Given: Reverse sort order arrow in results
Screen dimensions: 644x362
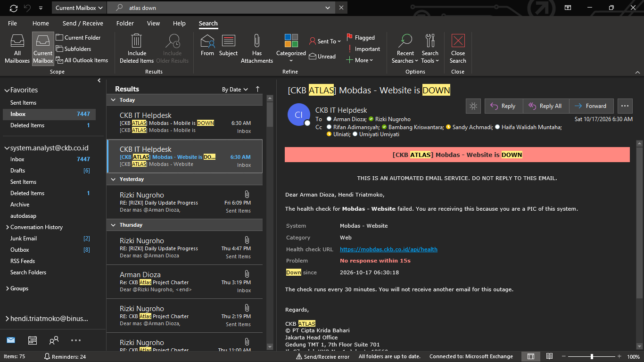Looking at the screenshot, I should pyautogui.click(x=257, y=89).
